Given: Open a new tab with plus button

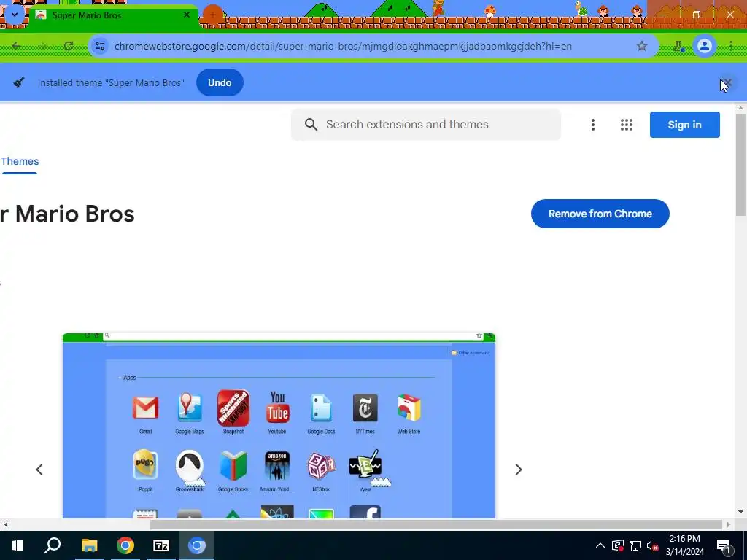Looking at the screenshot, I should tap(213, 15).
